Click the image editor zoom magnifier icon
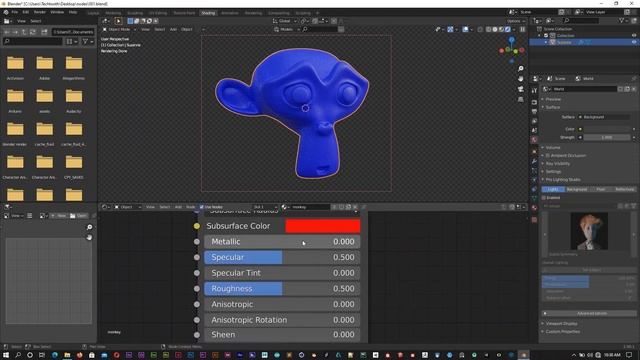This screenshot has width=640, height=360. click(x=89, y=227)
